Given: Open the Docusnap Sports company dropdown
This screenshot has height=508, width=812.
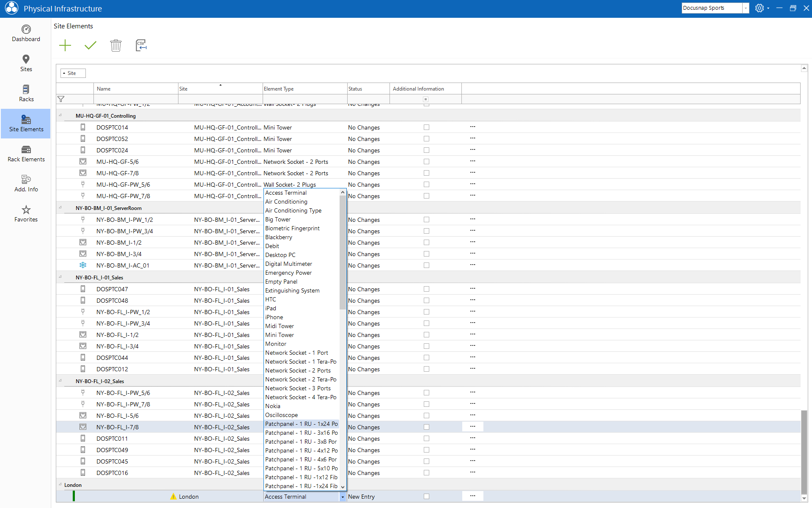Looking at the screenshot, I should coord(746,8).
